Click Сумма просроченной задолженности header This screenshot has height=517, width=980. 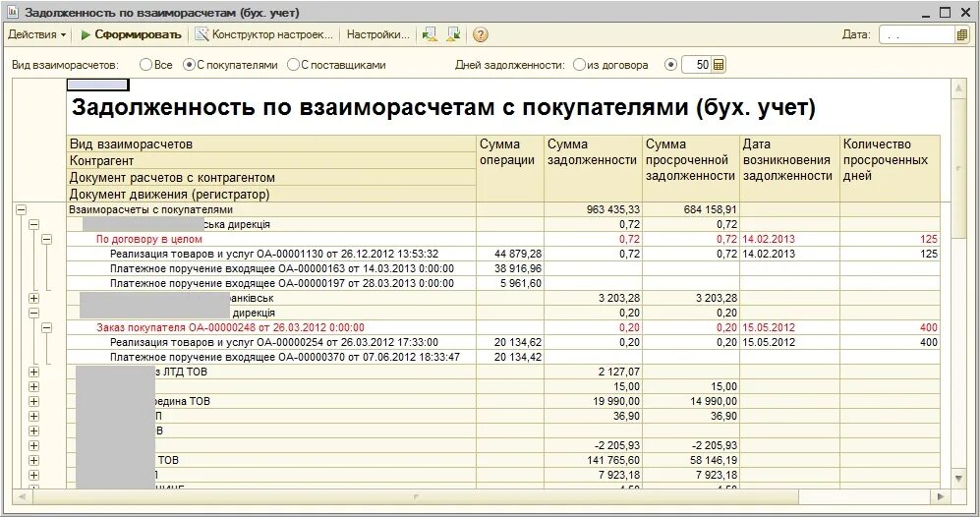(x=691, y=168)
